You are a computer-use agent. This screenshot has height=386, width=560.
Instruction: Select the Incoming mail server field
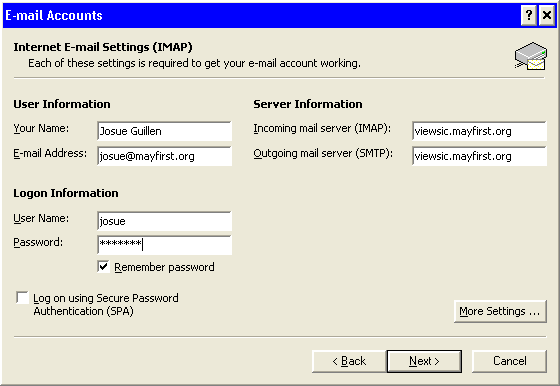point(479,131)
